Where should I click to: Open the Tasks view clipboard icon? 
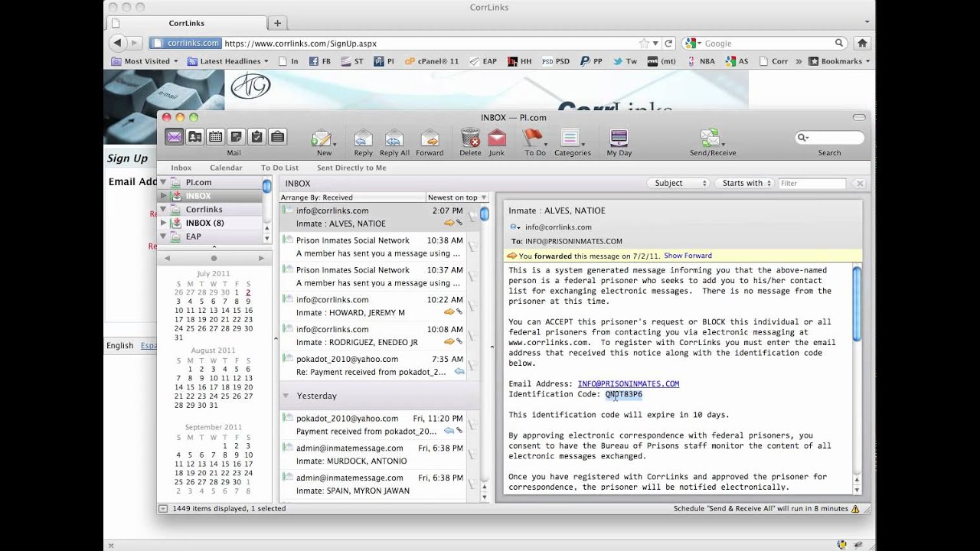(257, 137)
